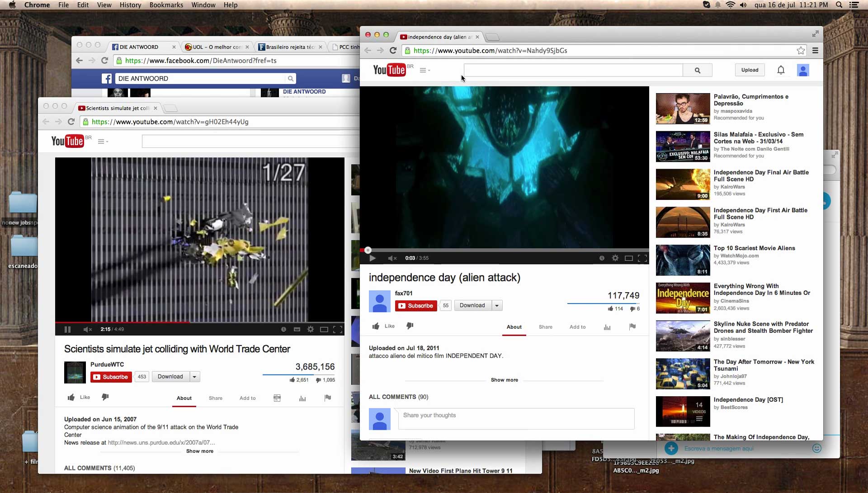This screenshot has height=493, width=868.
Task: Open the Bookmarks menu in menu bar
Action: (x=166, y=5)
